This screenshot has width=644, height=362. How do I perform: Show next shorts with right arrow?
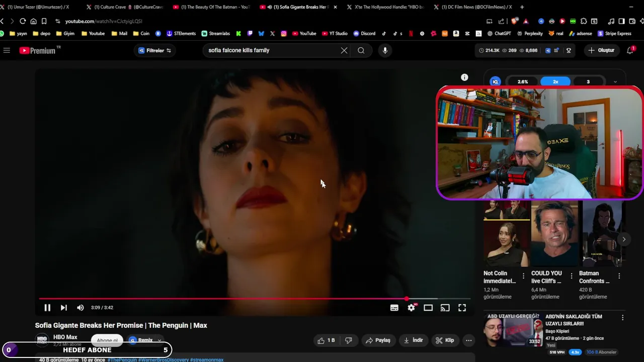(x=624, y=239)
